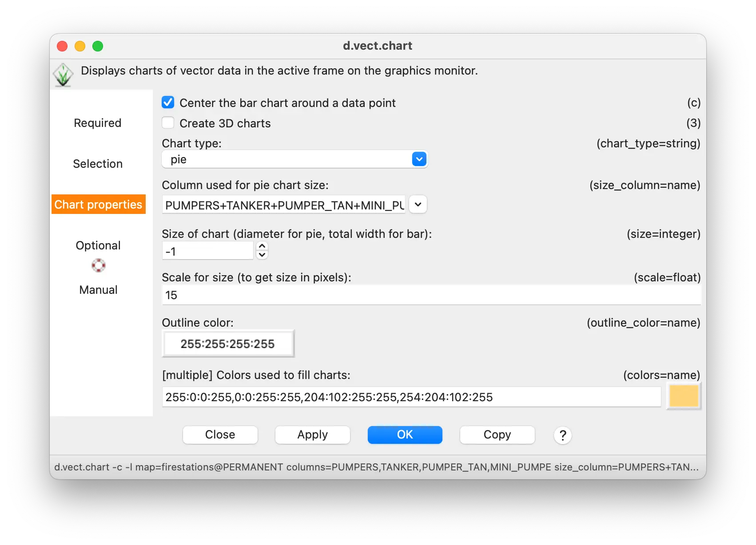Switch to the Selection tab
Viewport: 756px width, 545px height.
tap(98, 164)
